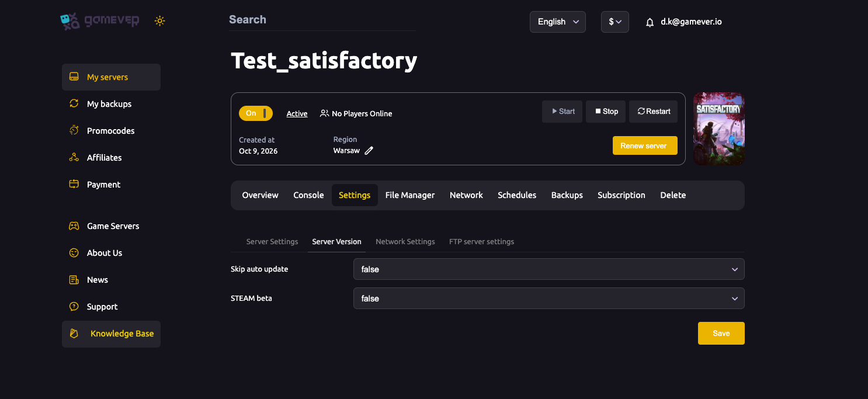
Task: Click the My backups refresh icon
Action: pyautogui.click(x=74, y=104)
